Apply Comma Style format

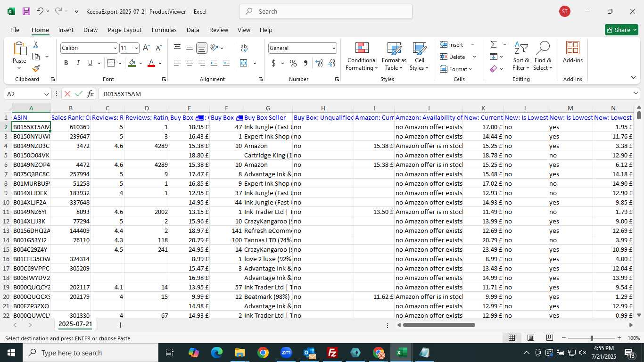click(305, 63)
